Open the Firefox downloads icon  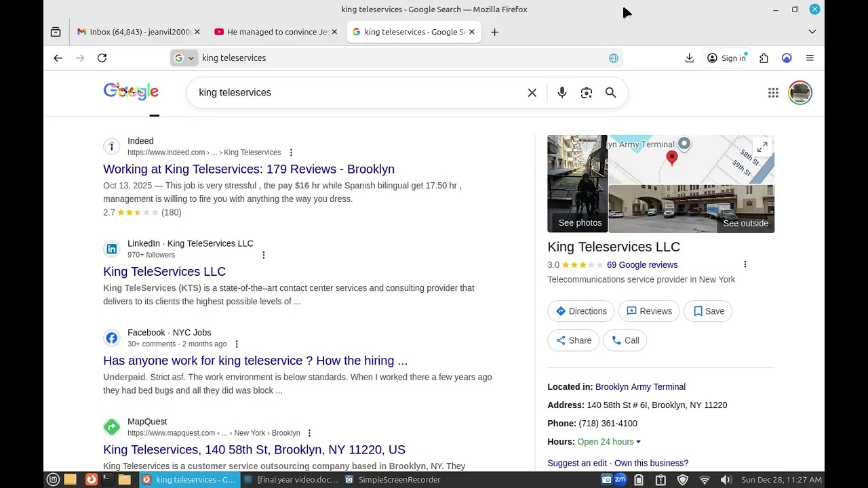689,58
